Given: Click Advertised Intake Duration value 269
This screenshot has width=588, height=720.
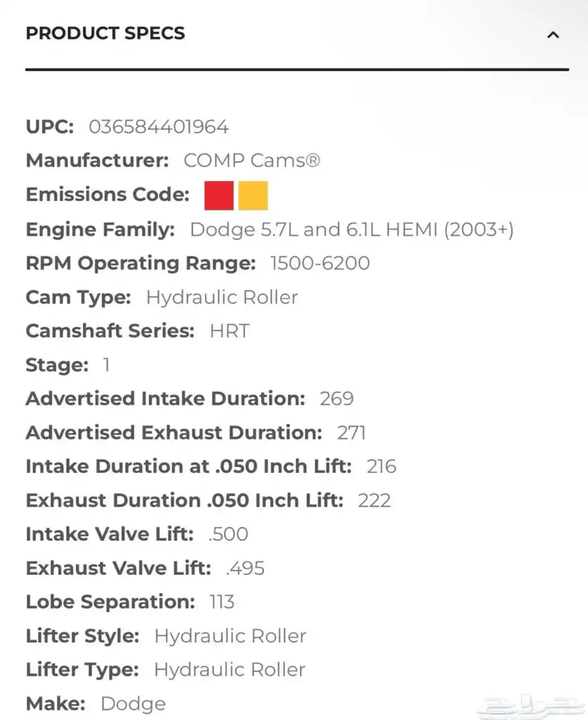Looking at the screenshot, I should 336,399.
